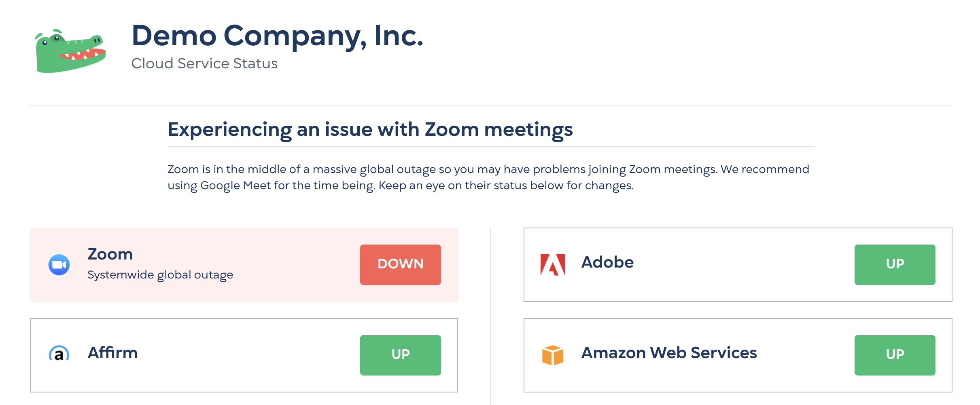The image size is (980, 405).
Task: Click the Amazon Web Services box icon
Action: coord(553,354)
